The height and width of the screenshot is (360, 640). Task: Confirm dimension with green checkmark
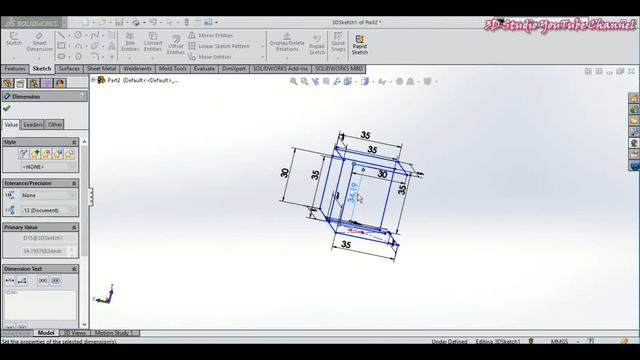pyautogui.click(x=7, y=108)
